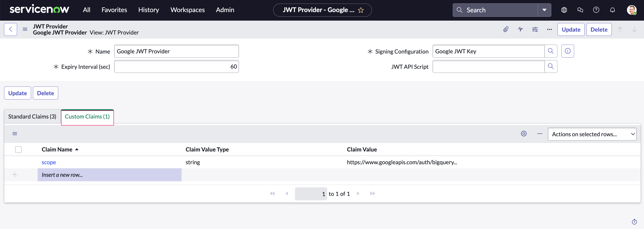Open the personalize form icon
644x229 pixels.
(535, 29)
